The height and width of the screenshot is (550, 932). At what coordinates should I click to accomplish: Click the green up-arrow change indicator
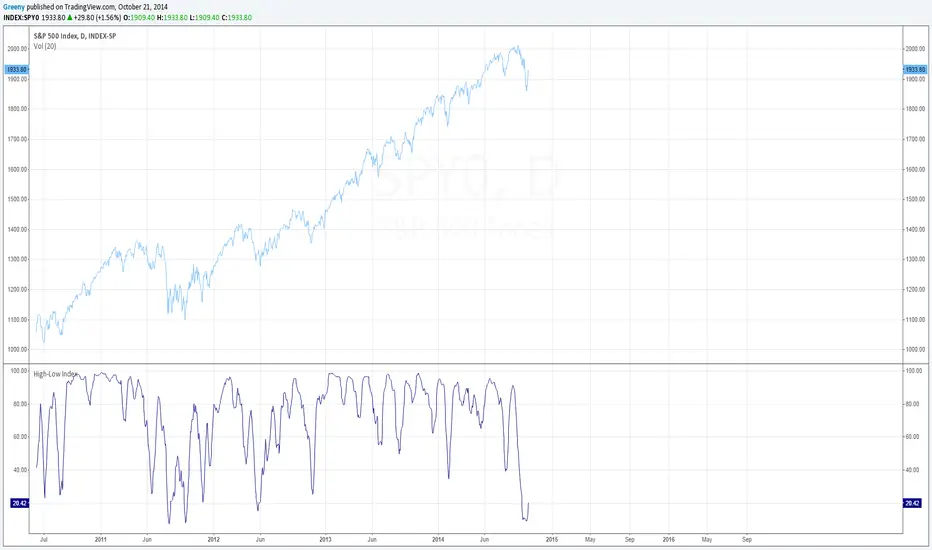[x=70, y=18]
